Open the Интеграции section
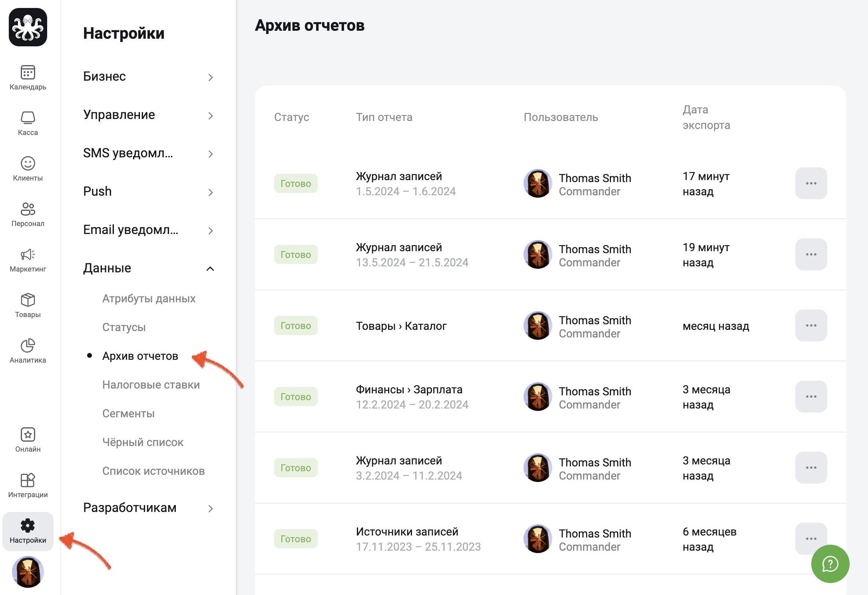The height and width of the screenshot is (595, 868). pos(28,486)
